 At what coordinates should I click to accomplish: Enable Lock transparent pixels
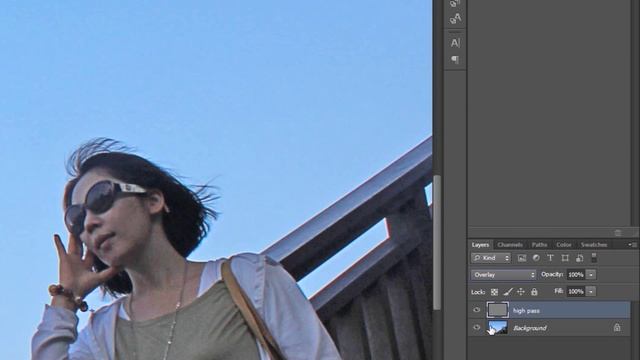tap(494, 292)
